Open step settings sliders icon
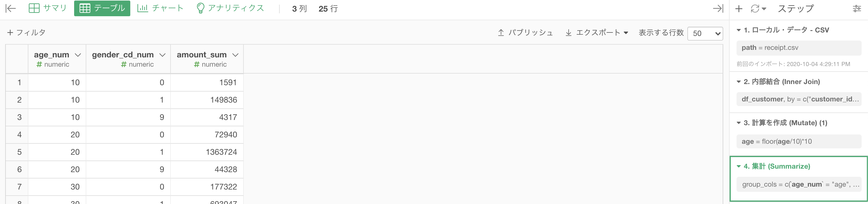 (x=857, y=8)
